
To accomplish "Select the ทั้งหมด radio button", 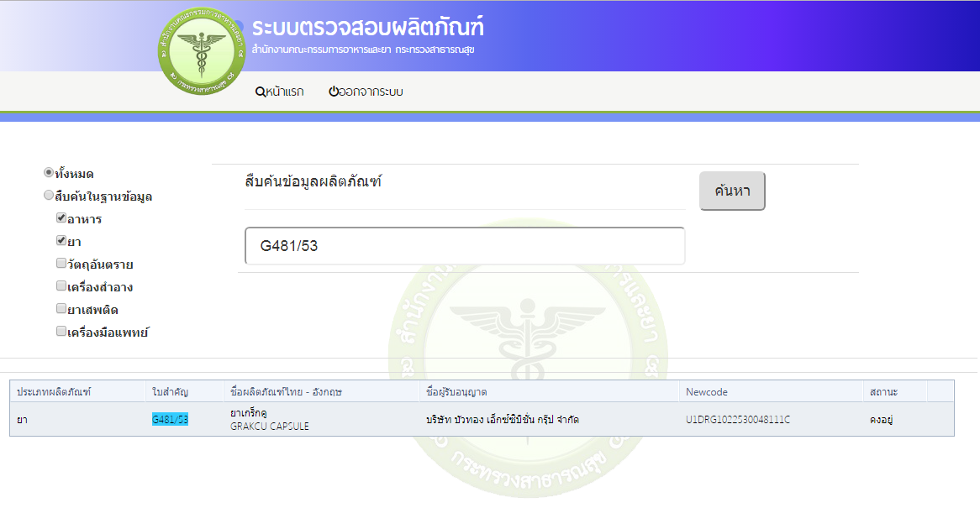I will pyautogui.click(x=49, y=173).
